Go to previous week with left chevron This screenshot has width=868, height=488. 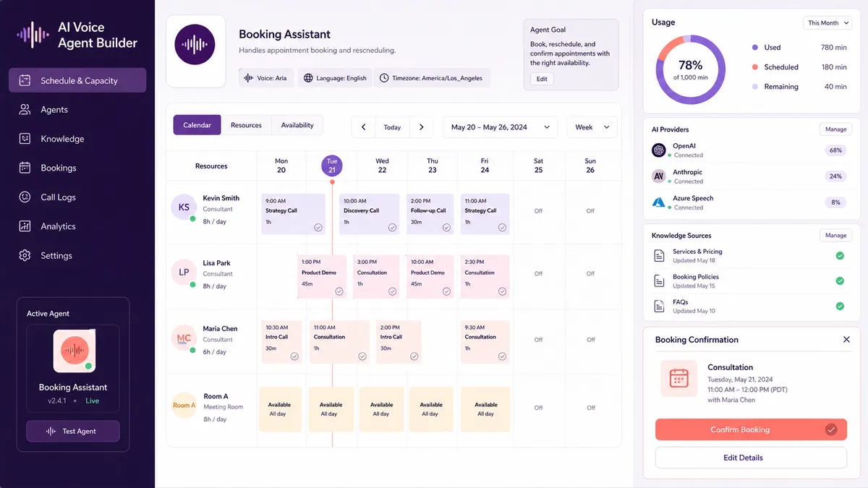364,127
